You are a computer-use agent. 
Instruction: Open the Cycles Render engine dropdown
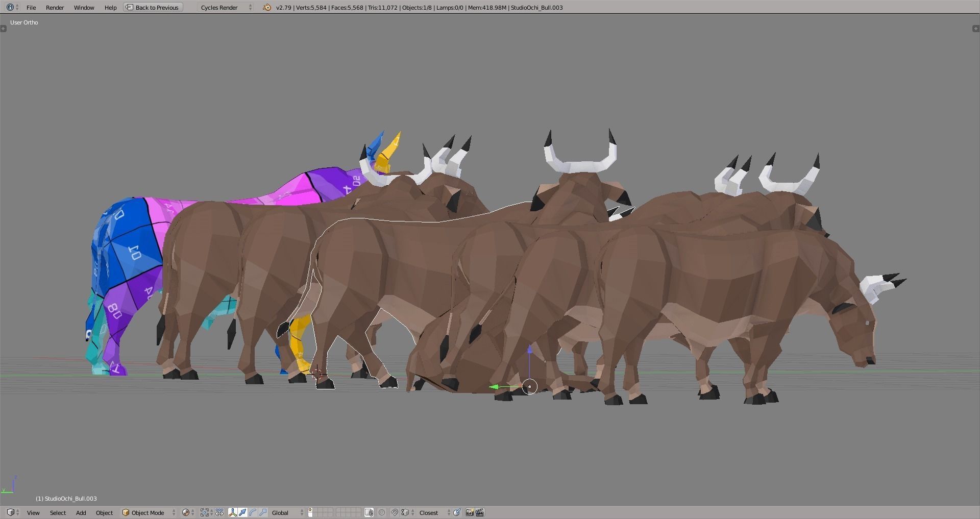[x=226, y=7]
